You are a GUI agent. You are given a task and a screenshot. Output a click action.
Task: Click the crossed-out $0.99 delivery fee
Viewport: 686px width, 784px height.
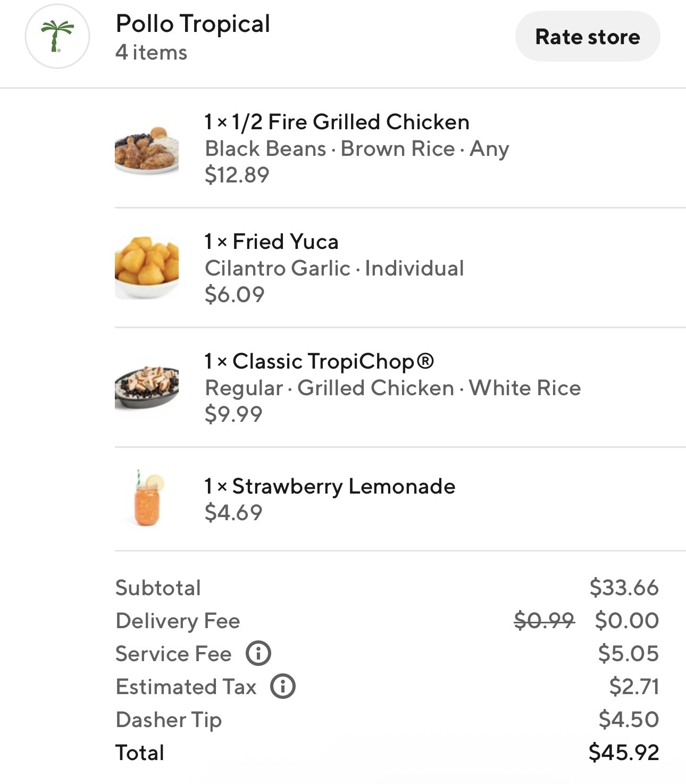pos(544,620)
